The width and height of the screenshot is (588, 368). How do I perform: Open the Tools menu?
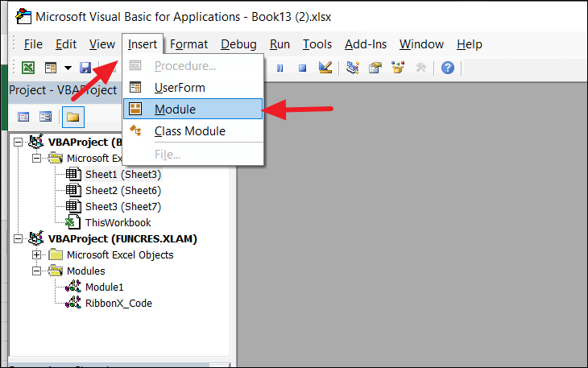(x=317, y=44)
